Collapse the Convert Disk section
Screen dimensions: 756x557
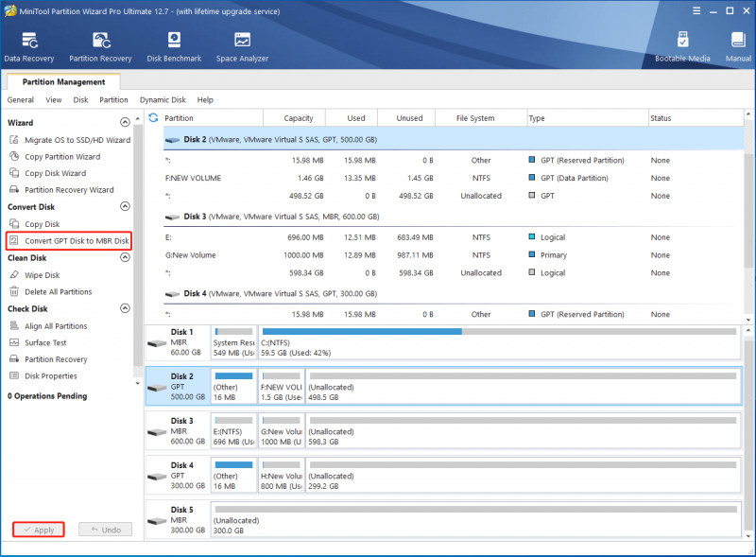[125, 206]
